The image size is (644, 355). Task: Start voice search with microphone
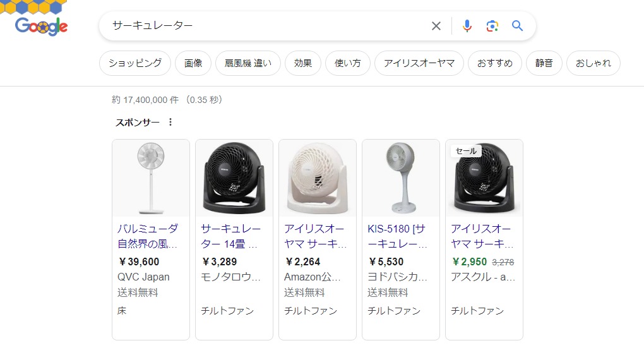click(x=467, y=26)
